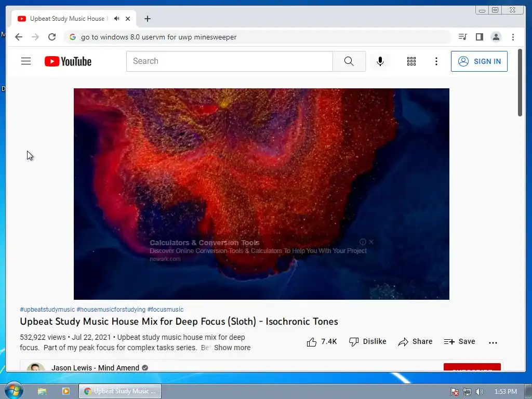Open the ad info icon on overlay
Image resolution: width=532 pixels, height=399 pixels.
point(363,242)
